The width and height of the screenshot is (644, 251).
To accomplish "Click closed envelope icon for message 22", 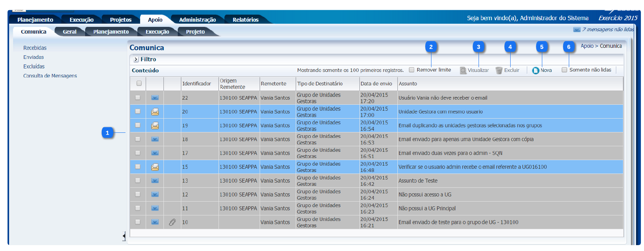I will pos(155,98).
